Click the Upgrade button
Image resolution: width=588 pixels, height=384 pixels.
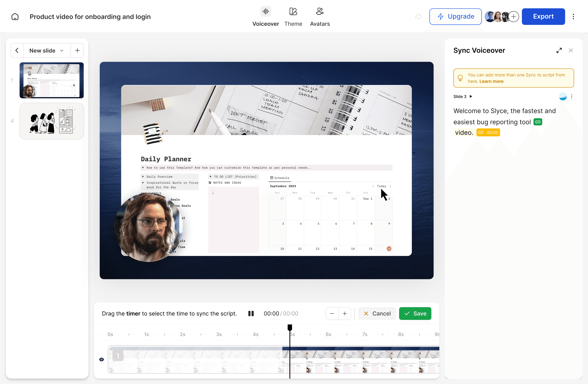tap(455, 17)
